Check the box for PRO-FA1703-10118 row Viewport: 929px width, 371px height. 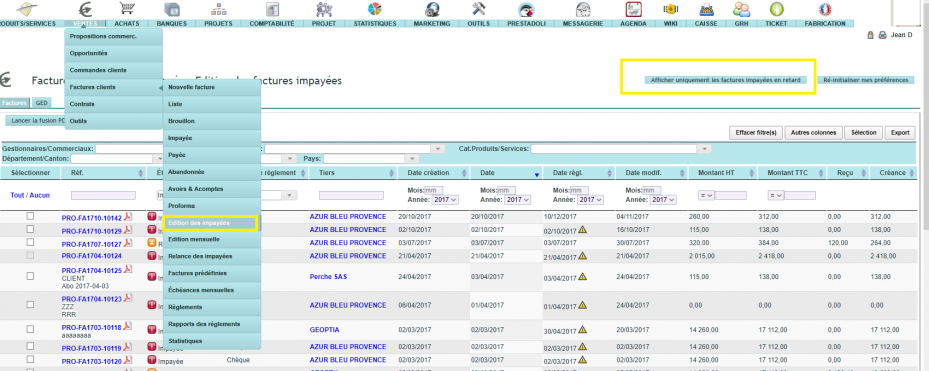pyautogui.click(x=30, y=329)
